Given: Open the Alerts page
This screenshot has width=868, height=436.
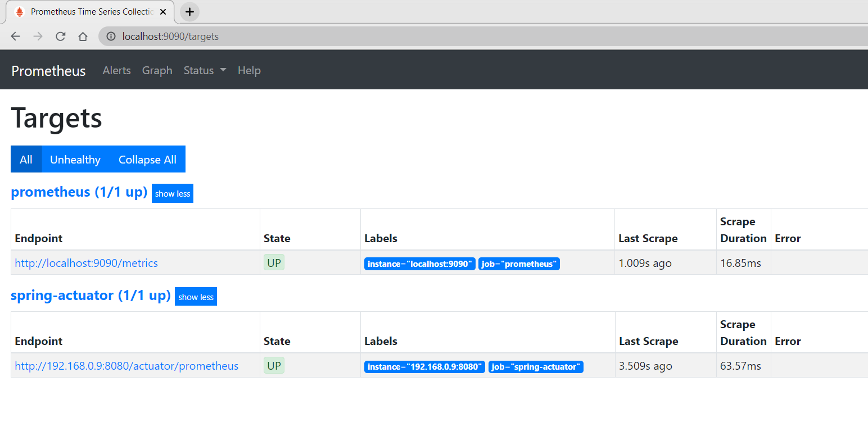Looking at the screenshot, I should click(x=116, y=71).
